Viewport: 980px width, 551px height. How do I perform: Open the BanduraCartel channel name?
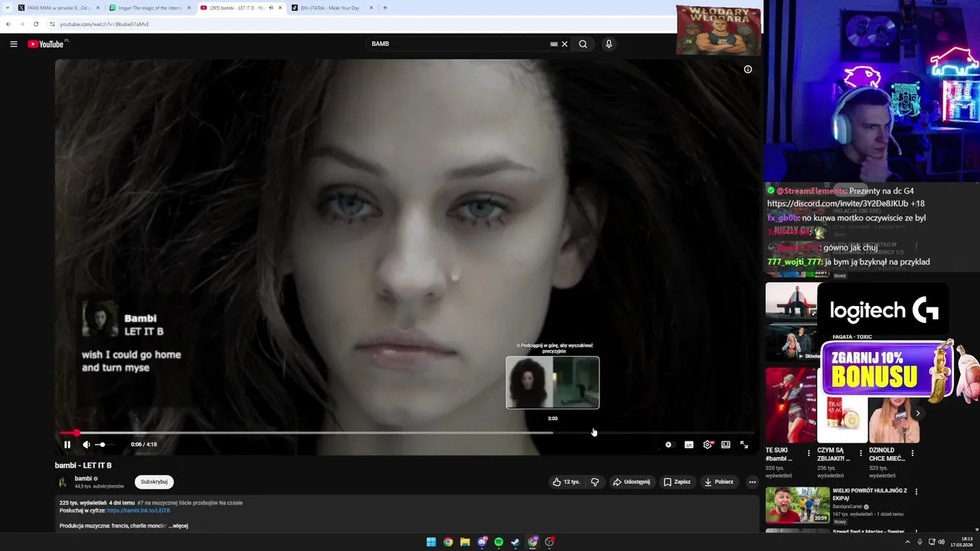(848, 507)
